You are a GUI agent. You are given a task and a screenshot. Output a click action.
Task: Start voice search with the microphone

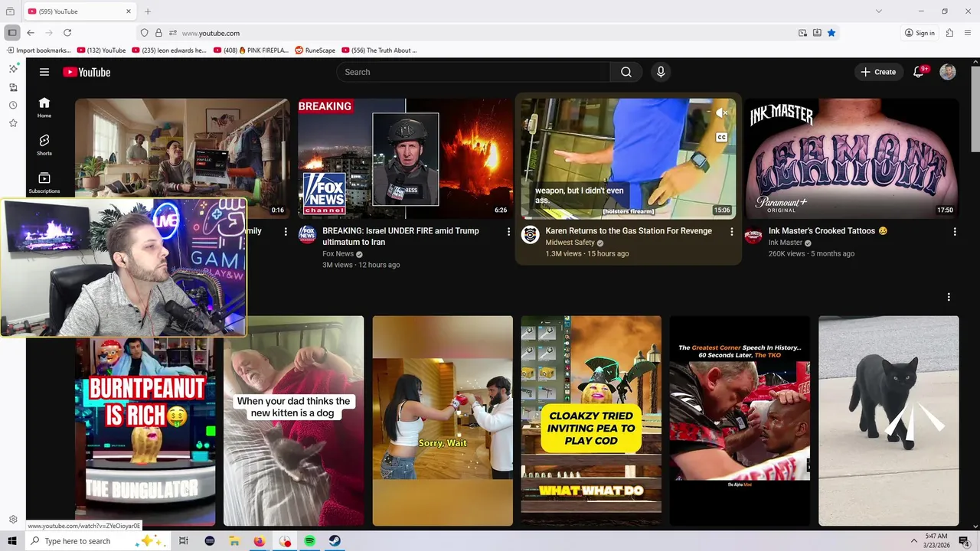point(661,72)
